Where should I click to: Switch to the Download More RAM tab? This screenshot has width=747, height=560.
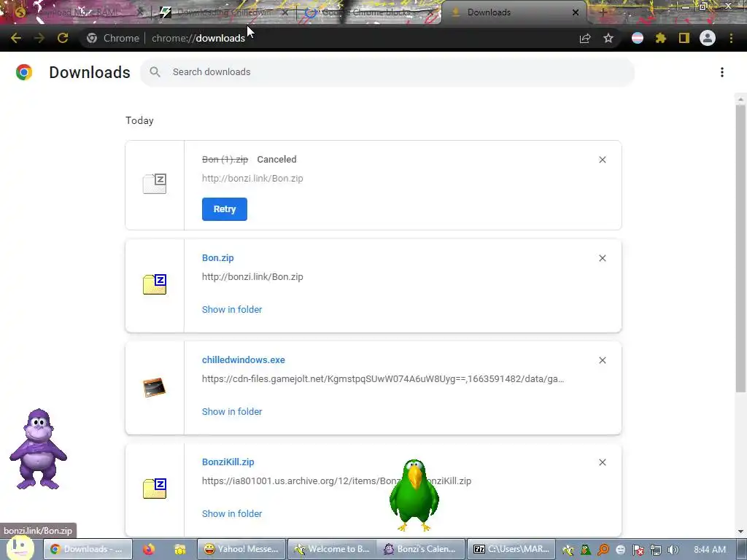pos(79,12)
